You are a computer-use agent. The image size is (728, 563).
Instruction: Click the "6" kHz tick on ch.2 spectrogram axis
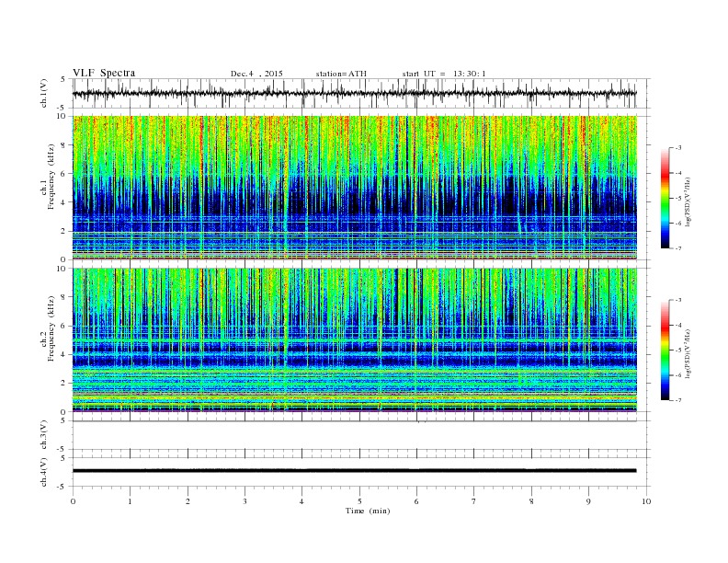(63, 326)
